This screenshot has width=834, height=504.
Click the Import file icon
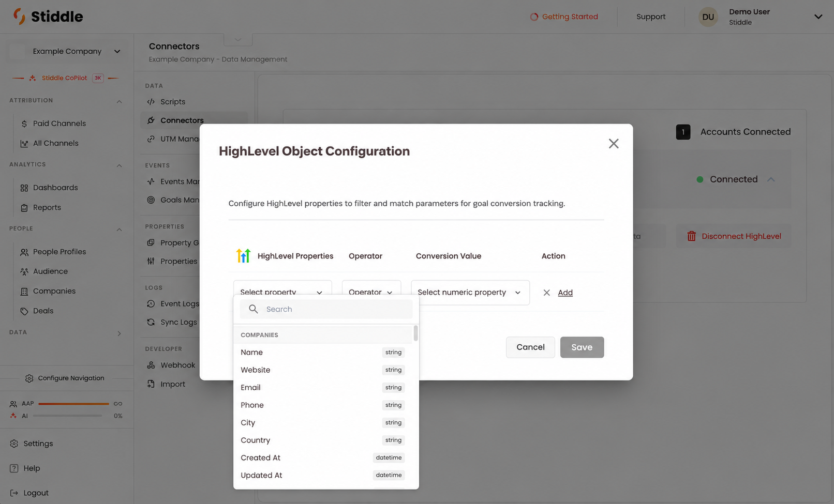[151, 384]
